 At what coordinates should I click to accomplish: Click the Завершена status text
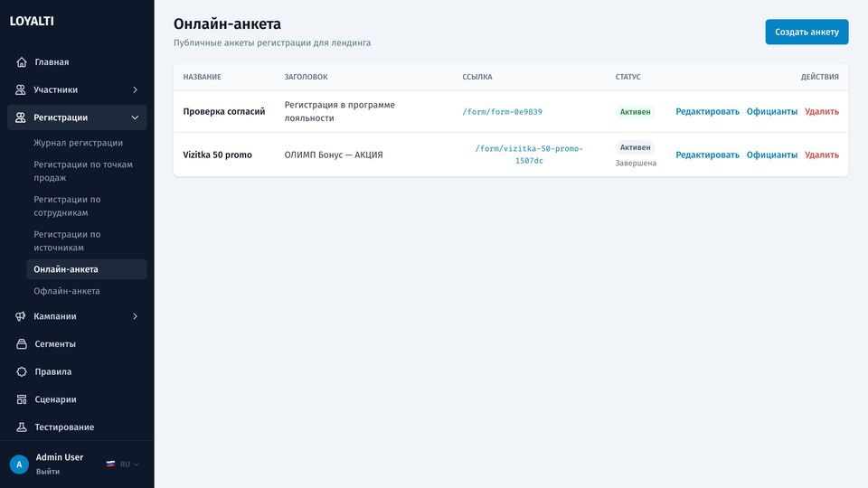coord(636,164)
